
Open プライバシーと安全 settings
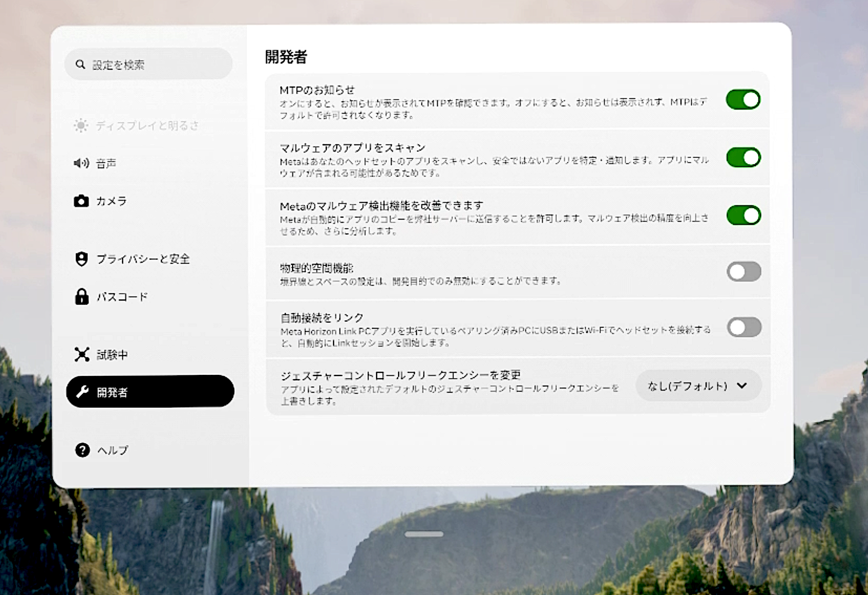(x=149, y=259)
